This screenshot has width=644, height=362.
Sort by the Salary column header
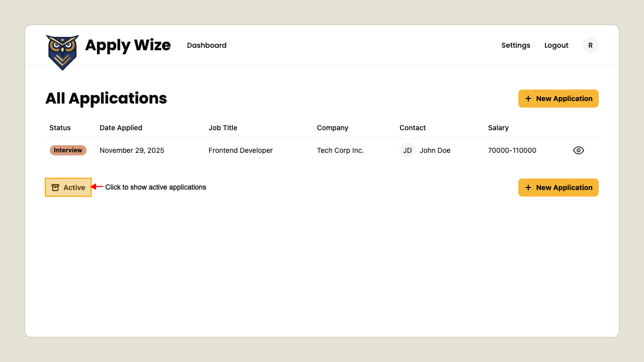tap(498, 128)
